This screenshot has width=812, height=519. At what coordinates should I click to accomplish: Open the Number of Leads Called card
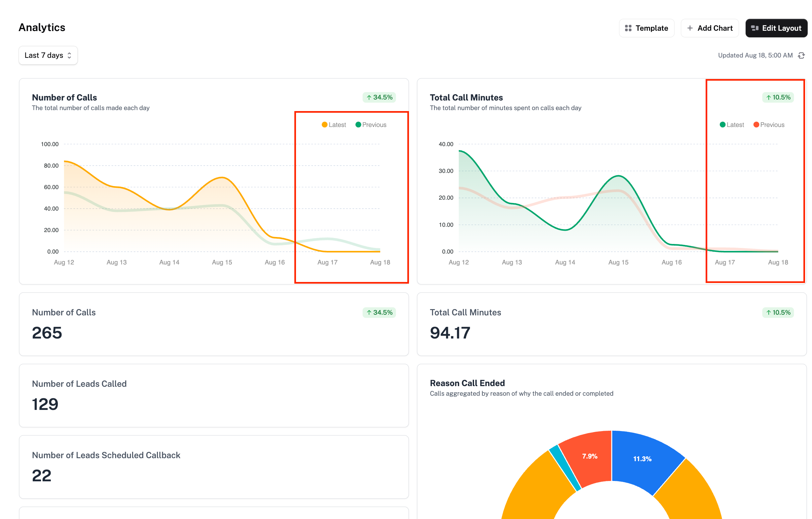[214, 395]
